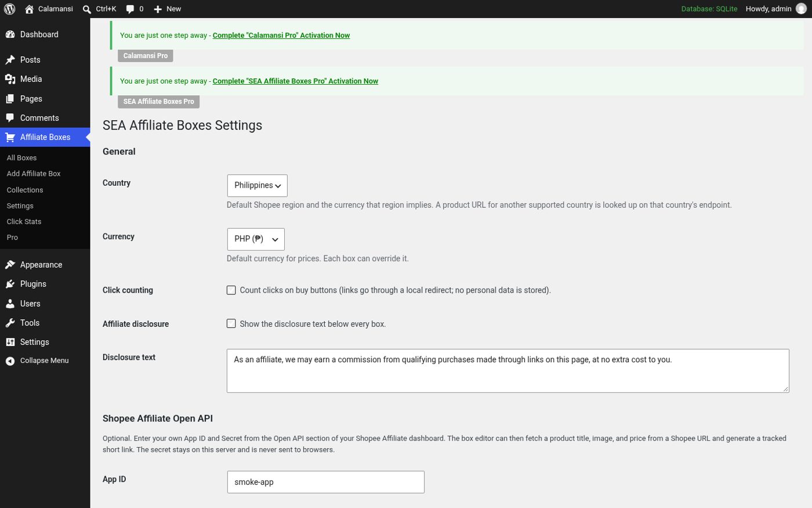Click the Pages icon in sidebar
The height and width of the screenshot is (508, 812).
coord(10,99)
